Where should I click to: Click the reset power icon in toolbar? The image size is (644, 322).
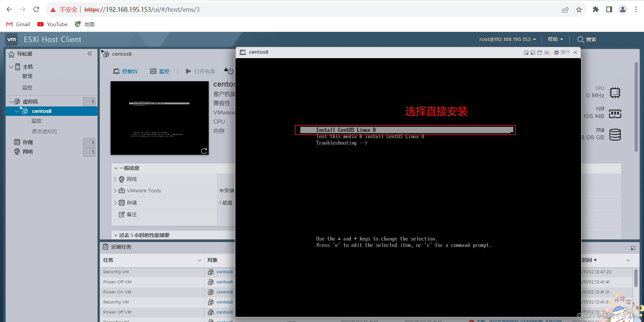pos(229,71)
